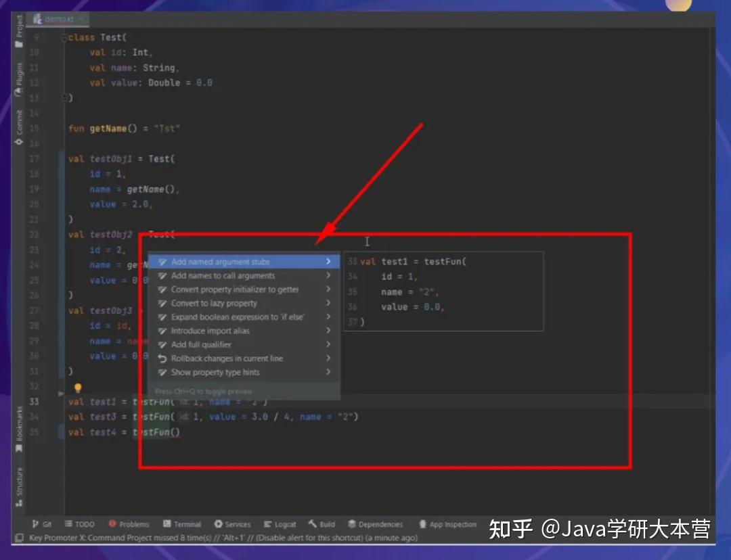Expand the Convert to lazy property submenu
Screen dimensions: 731x560
(x=328, y=303)
